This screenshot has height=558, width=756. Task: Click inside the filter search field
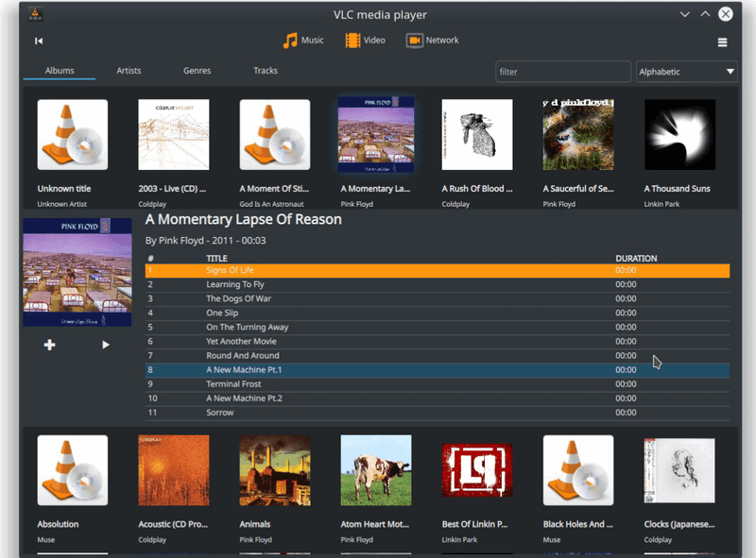pyautogui.click(x=562, y=72)
